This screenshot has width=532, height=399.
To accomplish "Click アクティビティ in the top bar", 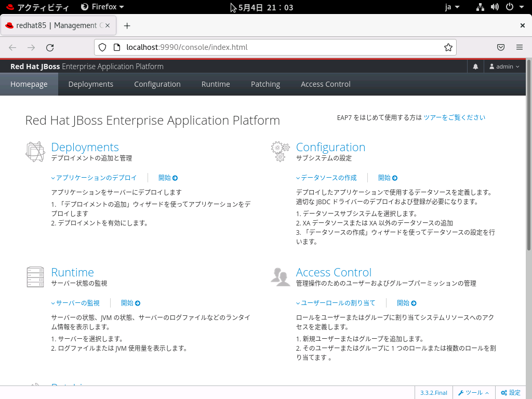I will point(37,7).
